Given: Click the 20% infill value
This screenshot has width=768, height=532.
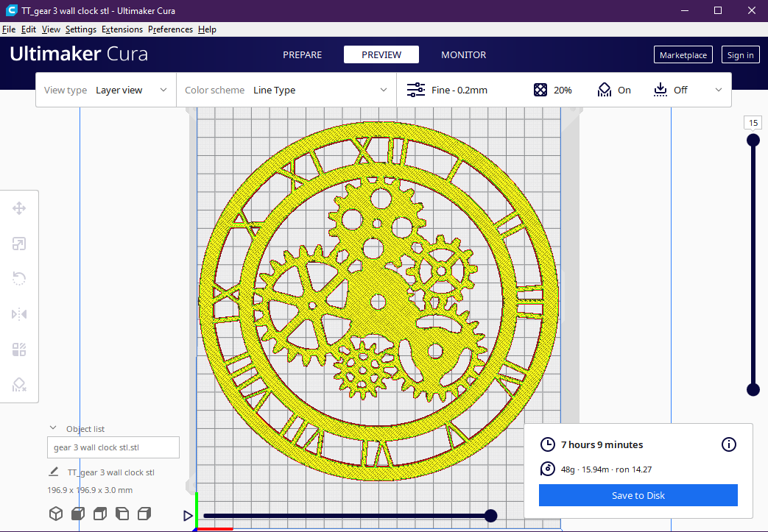Looking at the screenshot, I should [563, 90].
